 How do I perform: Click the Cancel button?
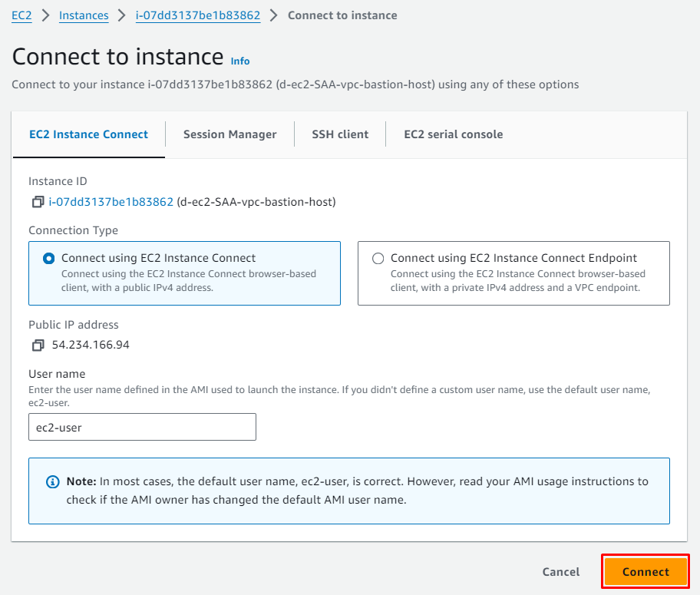click(560, 572)
